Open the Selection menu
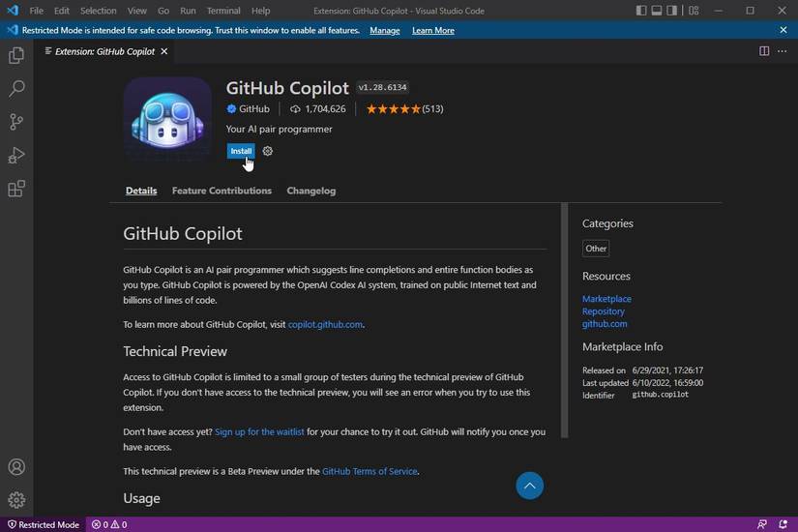The image size is (798, 532). [99, 11]
